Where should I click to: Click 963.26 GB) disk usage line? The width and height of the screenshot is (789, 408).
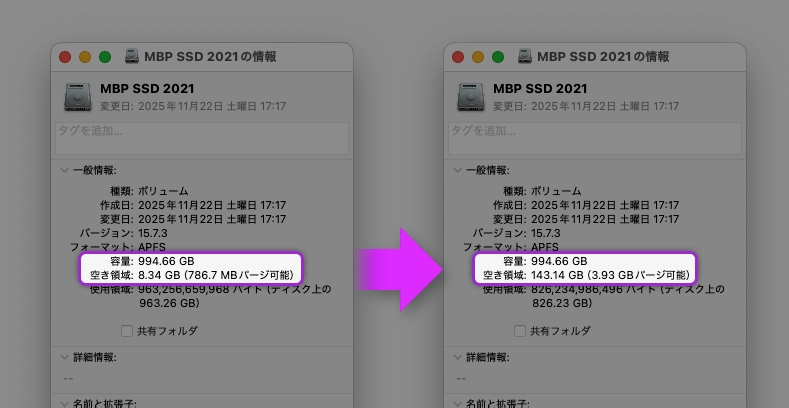point(169,303)
